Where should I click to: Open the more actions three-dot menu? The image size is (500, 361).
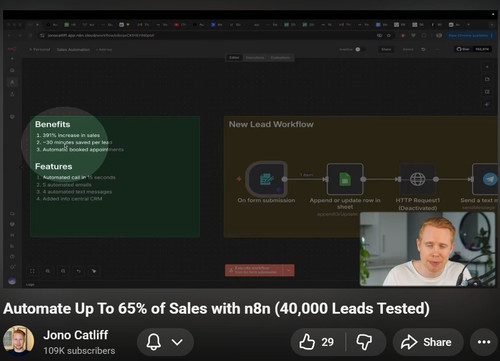[484, 342]
